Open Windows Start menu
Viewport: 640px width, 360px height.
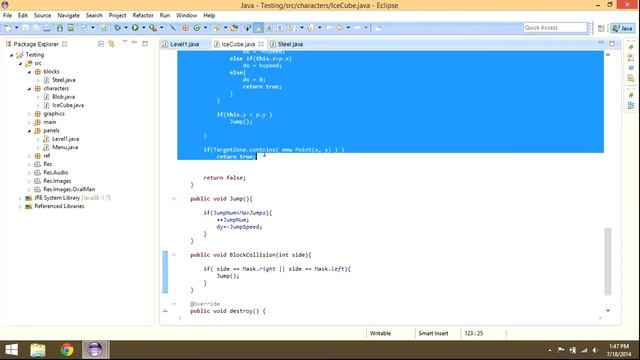click(x=11, y=350)
